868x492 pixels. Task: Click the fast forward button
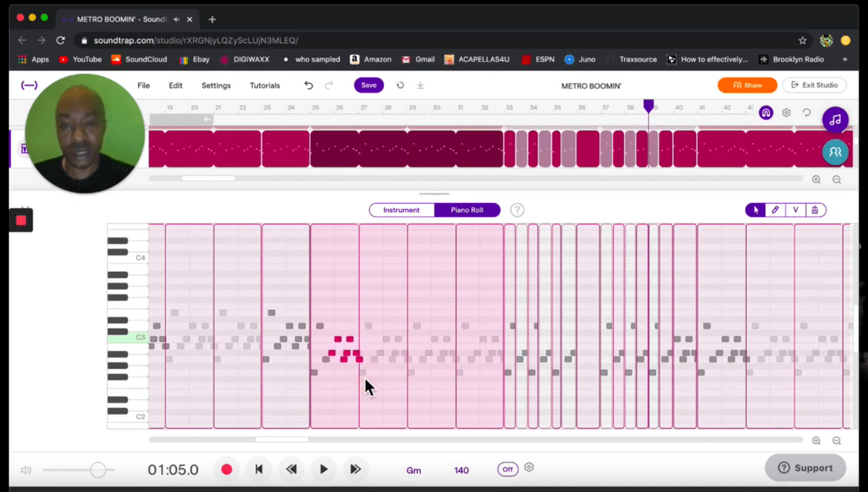click(355, 469)
